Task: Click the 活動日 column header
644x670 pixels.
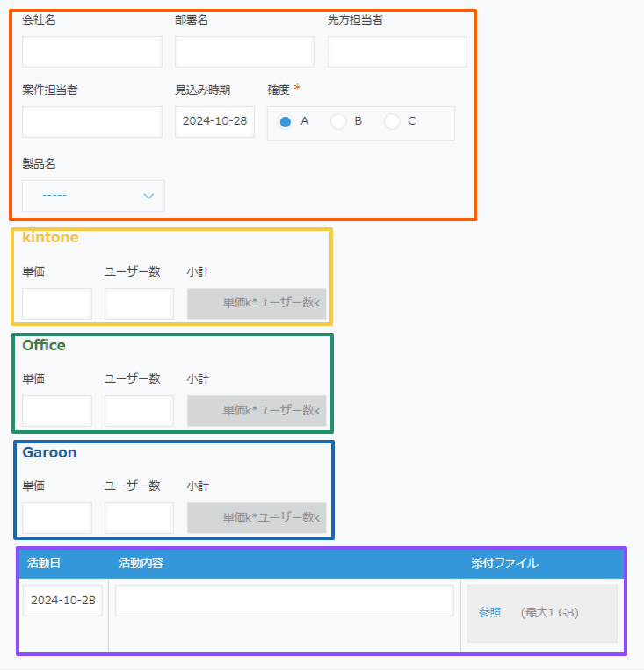Action: 44,563
